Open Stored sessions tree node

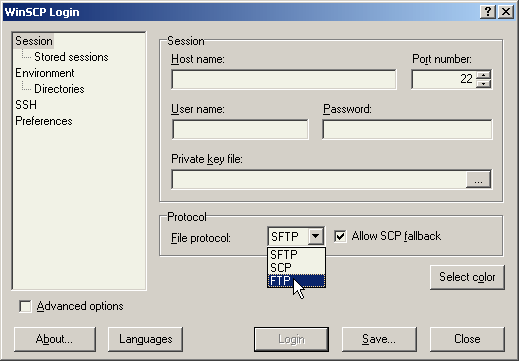[x=71, y=57]
